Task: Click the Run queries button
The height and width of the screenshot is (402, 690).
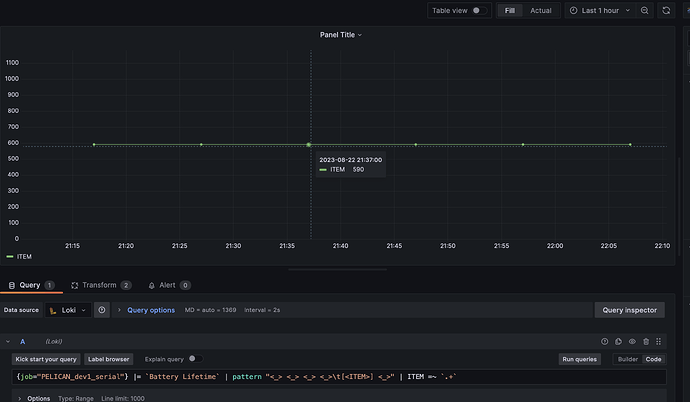Action: pyautogui.click(x=582, y=358)
